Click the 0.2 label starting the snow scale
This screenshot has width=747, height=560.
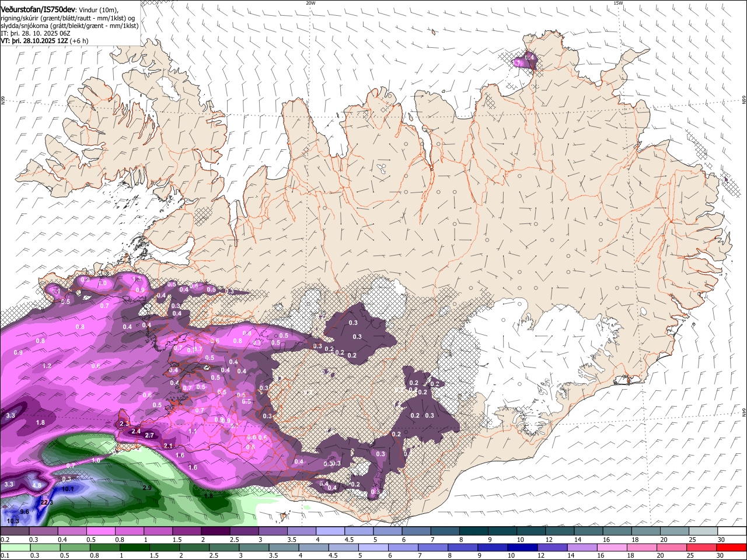(5, 540)
